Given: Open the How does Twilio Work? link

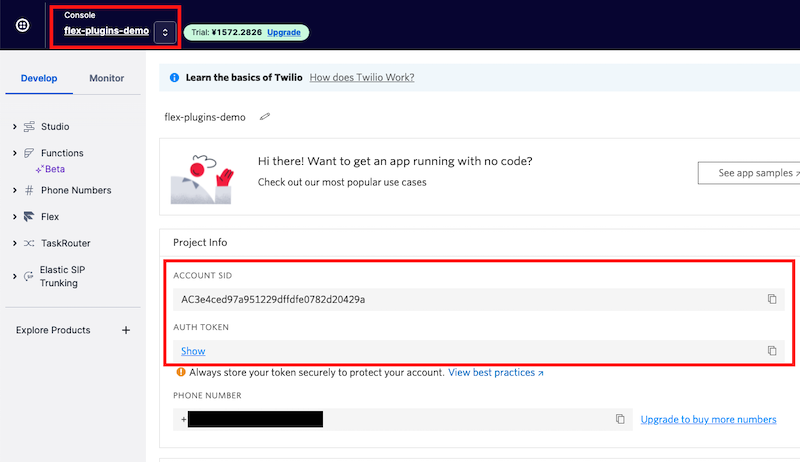Looking at the screenshot, I should coord(362,78).
